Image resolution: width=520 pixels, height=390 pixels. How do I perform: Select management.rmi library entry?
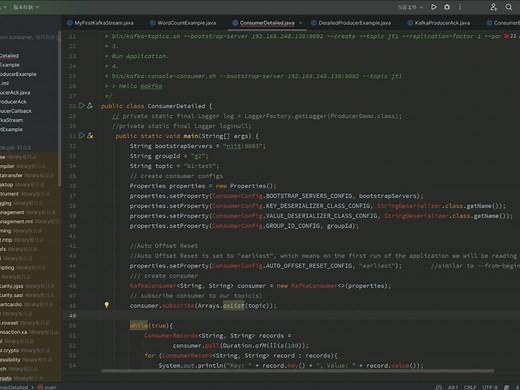pyautogui.click(x=30, y=221)
